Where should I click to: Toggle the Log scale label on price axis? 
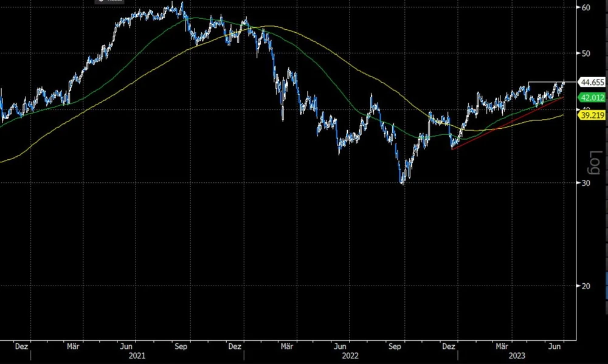(x=596, y=161)
